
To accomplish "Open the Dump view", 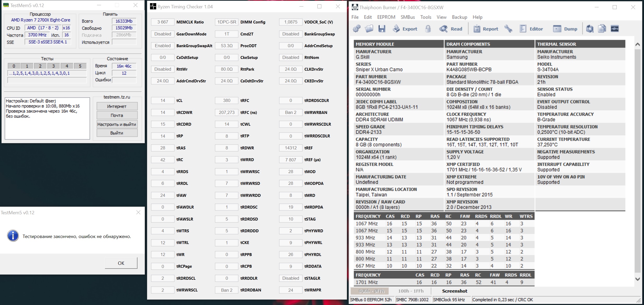I will (565, 29).
